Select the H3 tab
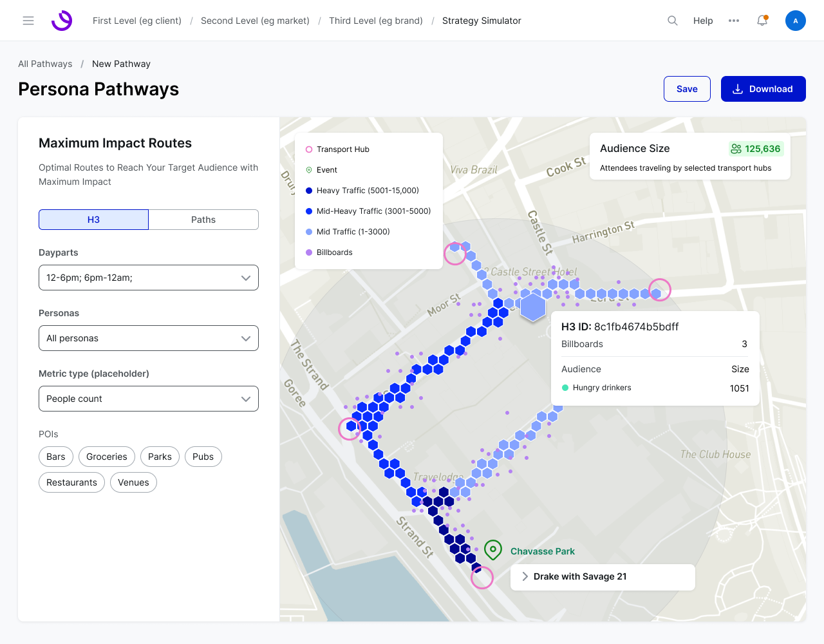The width and height of the screenshot is (824, 644). point(93,220)
